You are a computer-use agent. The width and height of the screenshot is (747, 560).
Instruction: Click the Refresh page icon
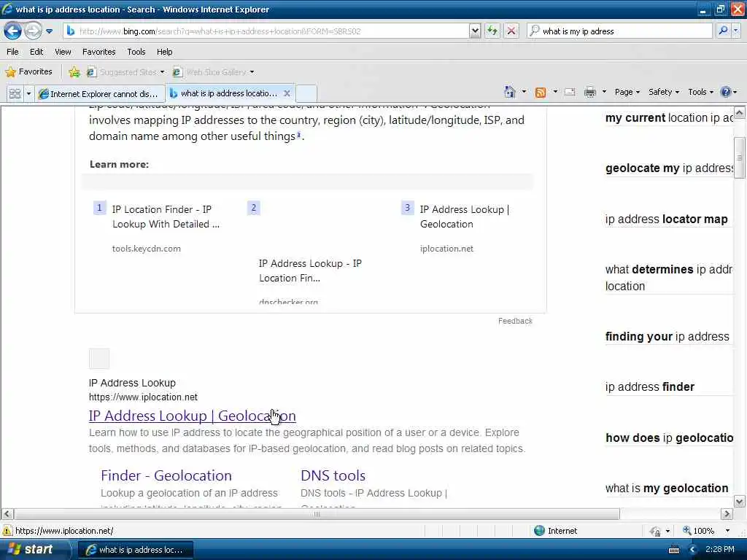(492, 31)
